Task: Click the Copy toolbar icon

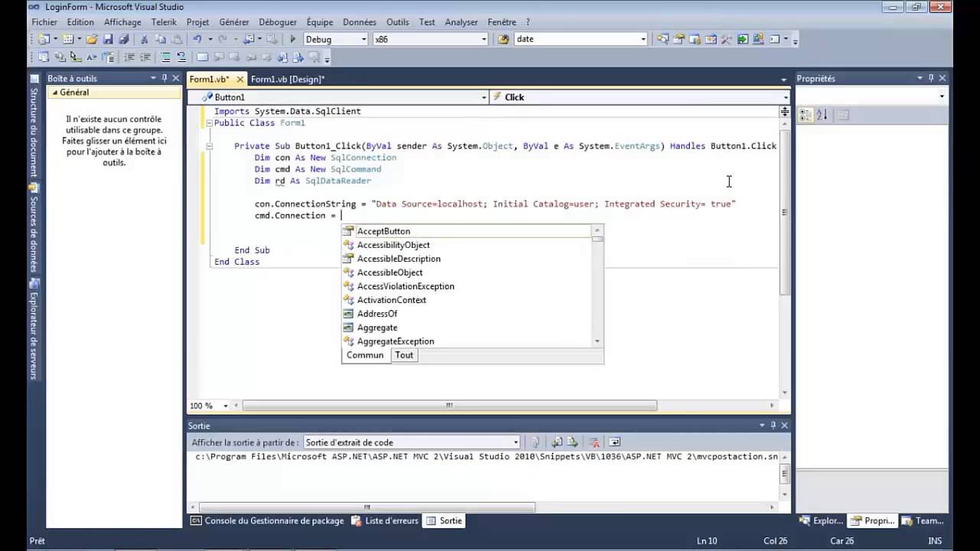Action: coord(160,39)
